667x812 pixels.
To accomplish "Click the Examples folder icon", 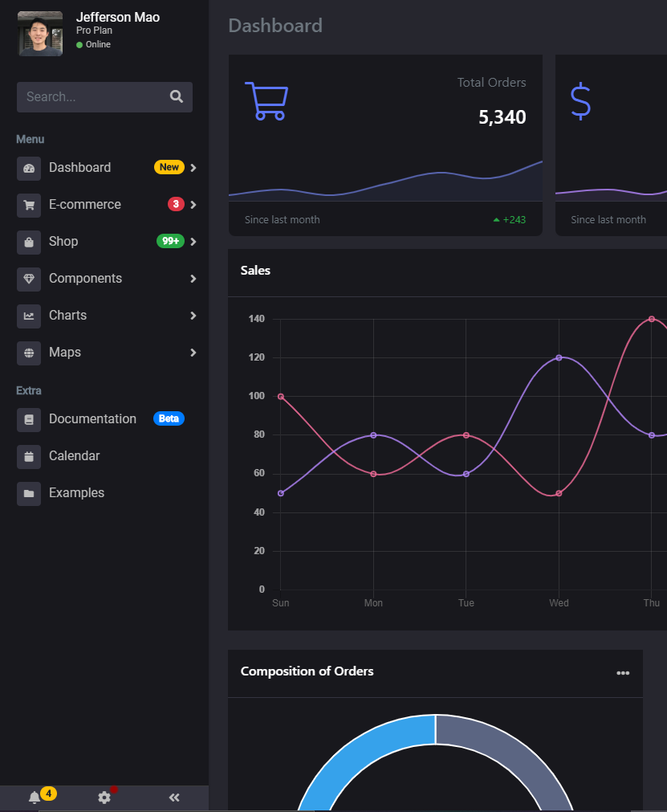I will [29, 493].
